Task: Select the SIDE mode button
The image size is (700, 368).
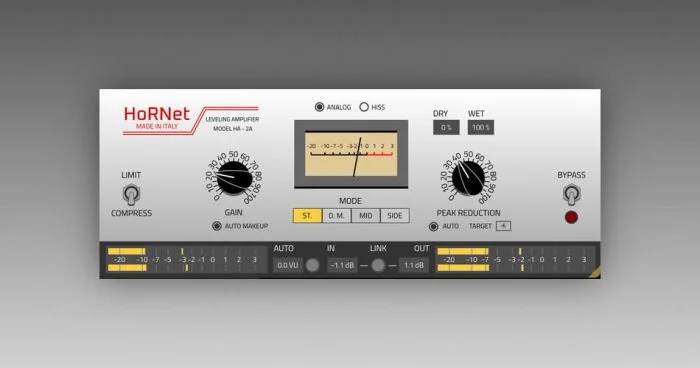Action: [395, 216]
